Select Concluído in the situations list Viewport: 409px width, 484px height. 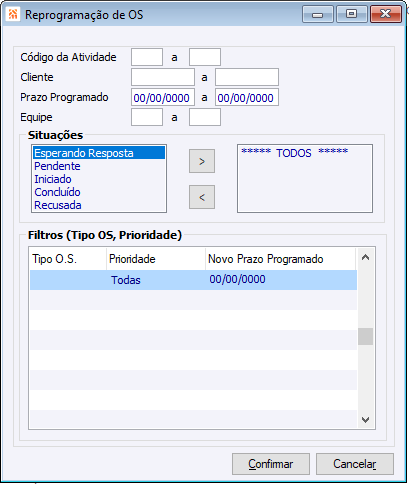pyautogui.click(x=57, y=192)
